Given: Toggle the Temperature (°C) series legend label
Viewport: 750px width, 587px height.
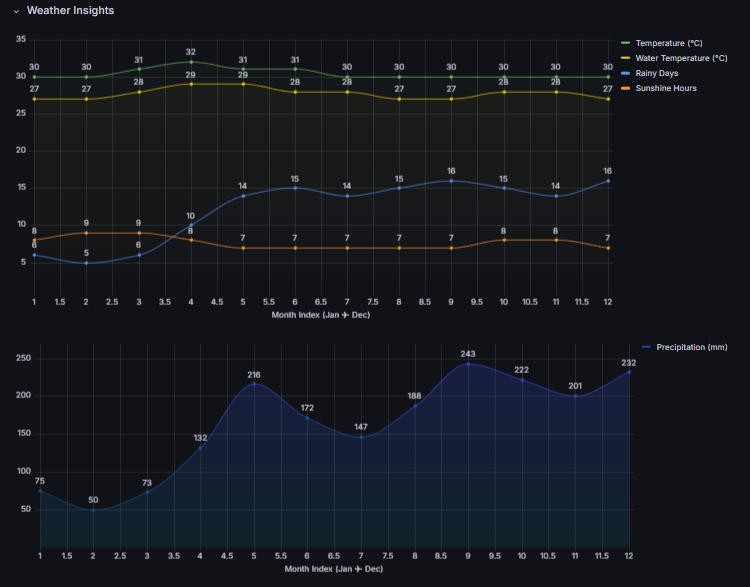Looking at the screenshot, I should tap(669, 43).
